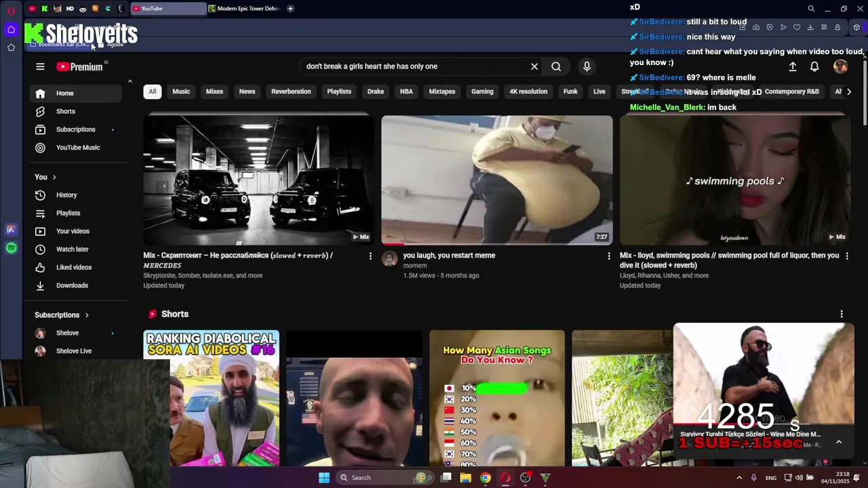Open YouTube Music sidebar entry
This screenshot has width=868, height=488.
pyautogui.click(x=76, y=148)
